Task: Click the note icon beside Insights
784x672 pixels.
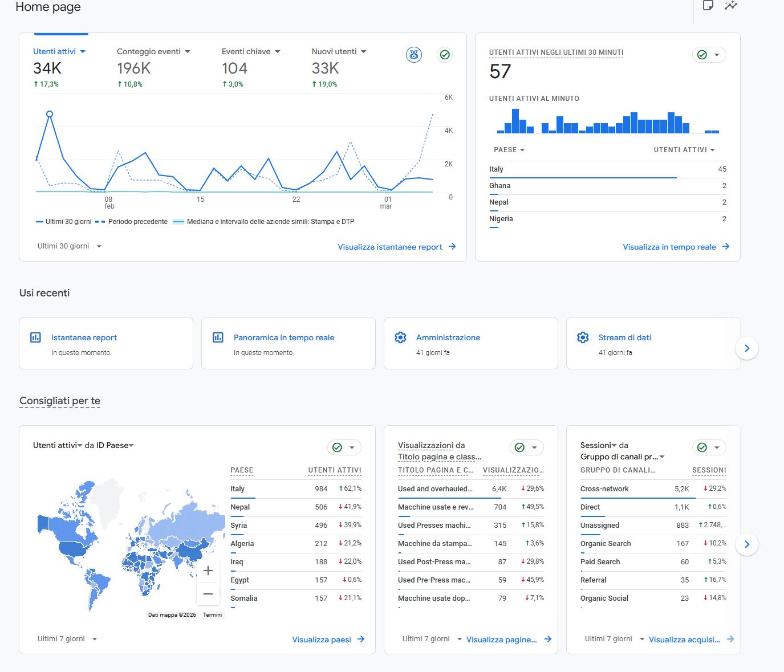Action: point(708,6)
